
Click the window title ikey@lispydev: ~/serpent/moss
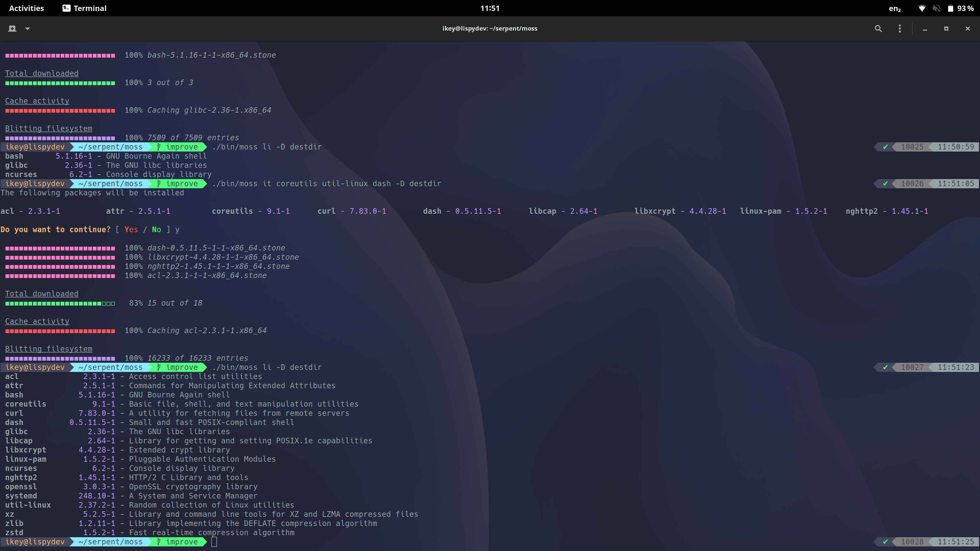(490, 28)
